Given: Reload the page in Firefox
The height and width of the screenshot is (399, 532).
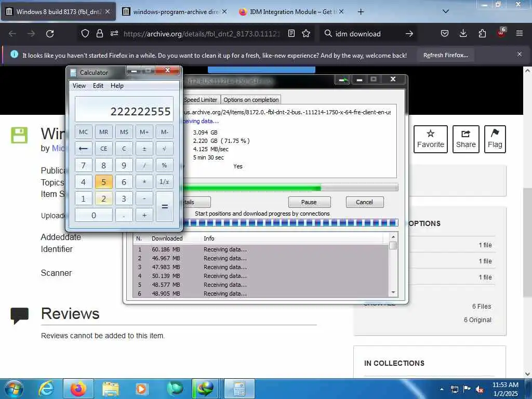Looking at the screenshot, I should pyautogui.click(x=50, y=34).
